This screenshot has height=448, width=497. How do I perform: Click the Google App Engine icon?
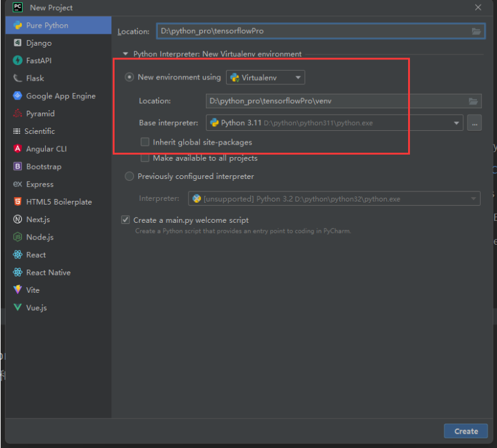18,95
